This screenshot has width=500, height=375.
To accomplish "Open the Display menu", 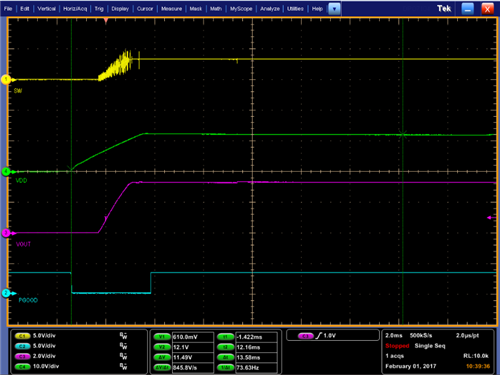I will pyautogui.click(x=120, y=9).
